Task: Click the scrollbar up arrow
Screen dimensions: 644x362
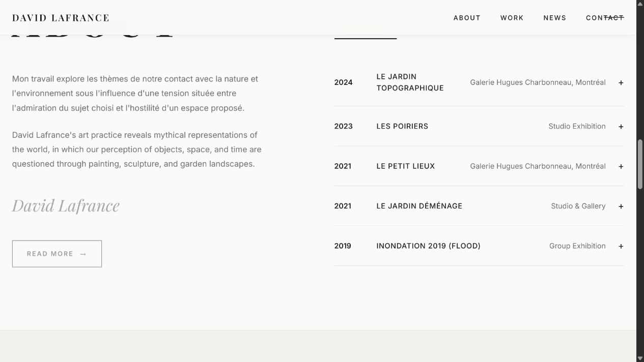Action: [x=640, y=4]
